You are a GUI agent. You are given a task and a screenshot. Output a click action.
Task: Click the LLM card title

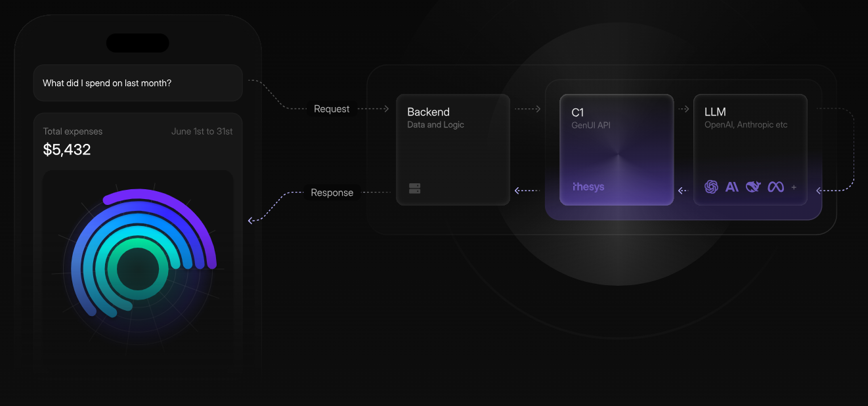(x=715, y=112)
